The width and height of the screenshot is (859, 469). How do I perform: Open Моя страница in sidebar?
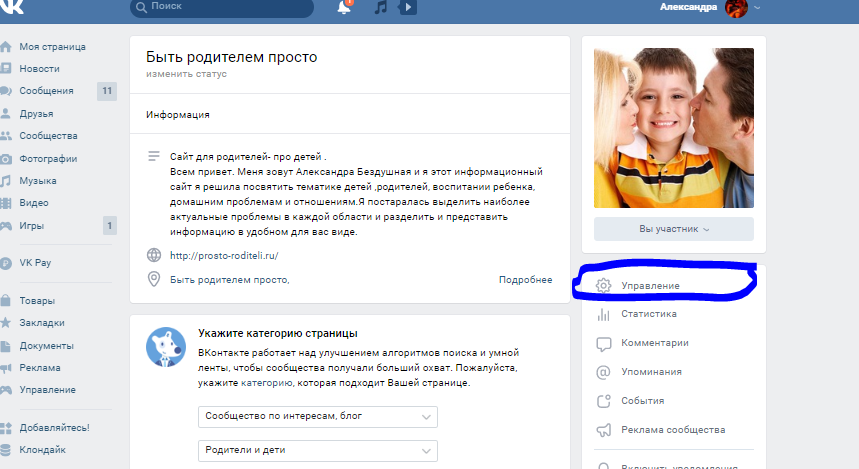(53, 47)
